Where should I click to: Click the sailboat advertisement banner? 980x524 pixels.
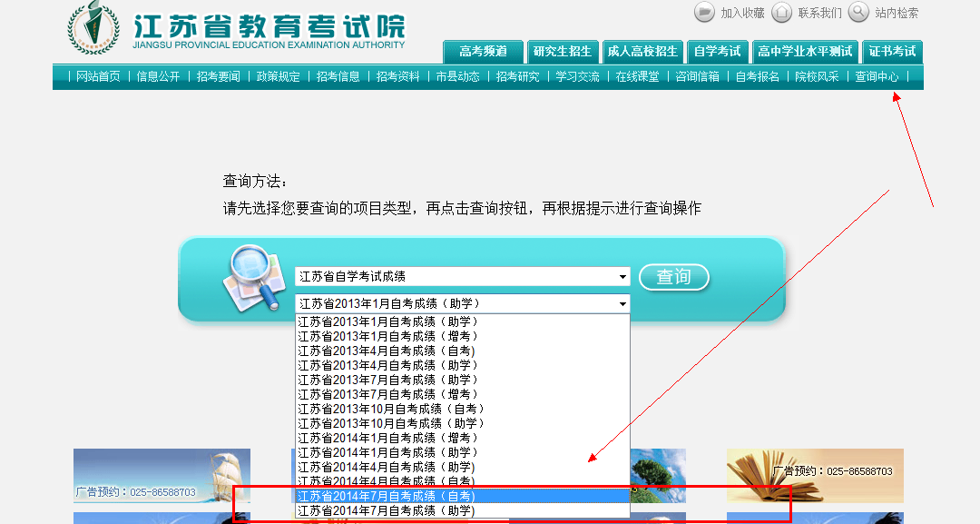[x=162, y=475]
